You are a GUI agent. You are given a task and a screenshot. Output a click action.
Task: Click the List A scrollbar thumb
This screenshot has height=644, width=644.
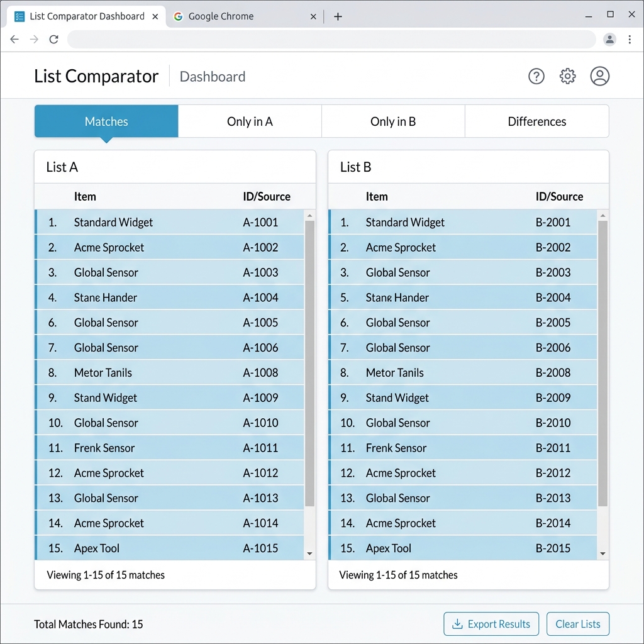[309, 364]
